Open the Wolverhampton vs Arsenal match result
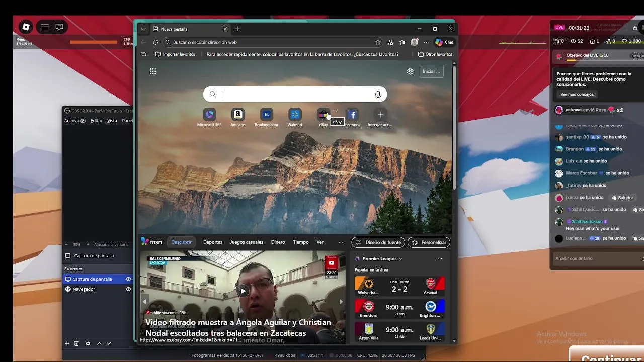The height and width of the screenshot is (362, 644). click(x=399, y=286)
